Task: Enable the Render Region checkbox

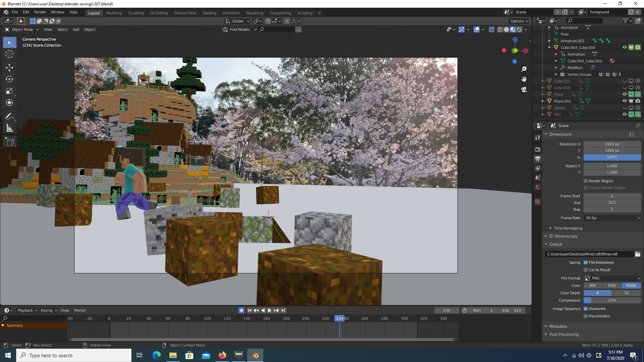Action: tap(586, 181)
